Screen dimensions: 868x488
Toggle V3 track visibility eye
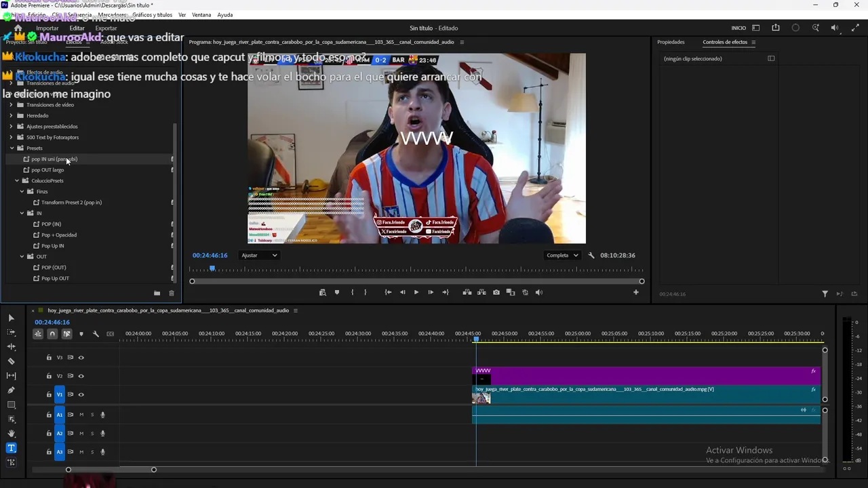[x=81, y=357]
